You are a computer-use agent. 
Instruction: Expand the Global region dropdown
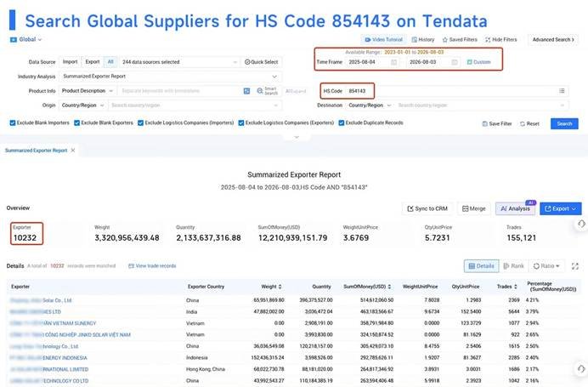pyautogui.click(x=25, y=39)
